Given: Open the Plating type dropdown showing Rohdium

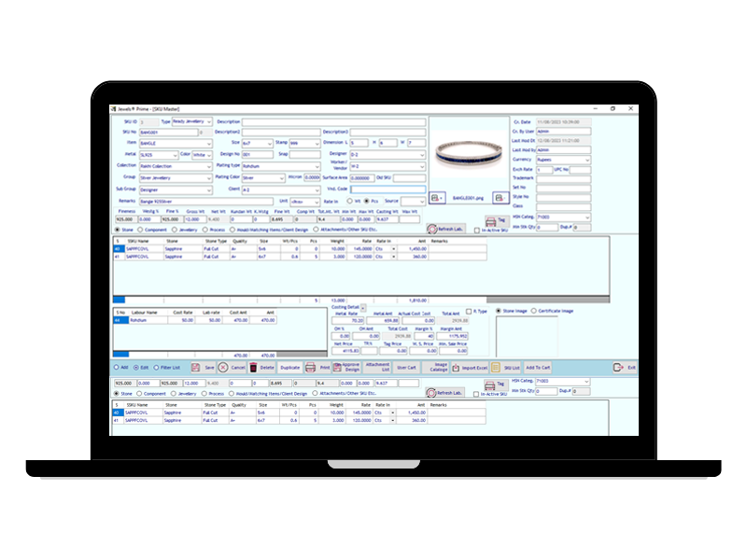Looking at the screenshot, I should coord(281,165).
